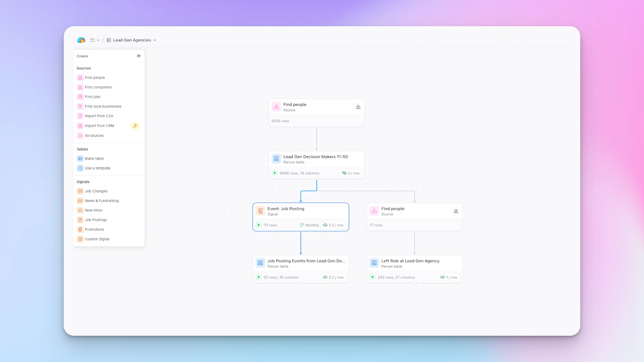Click the Clay rainbow logo

point(81,40)
